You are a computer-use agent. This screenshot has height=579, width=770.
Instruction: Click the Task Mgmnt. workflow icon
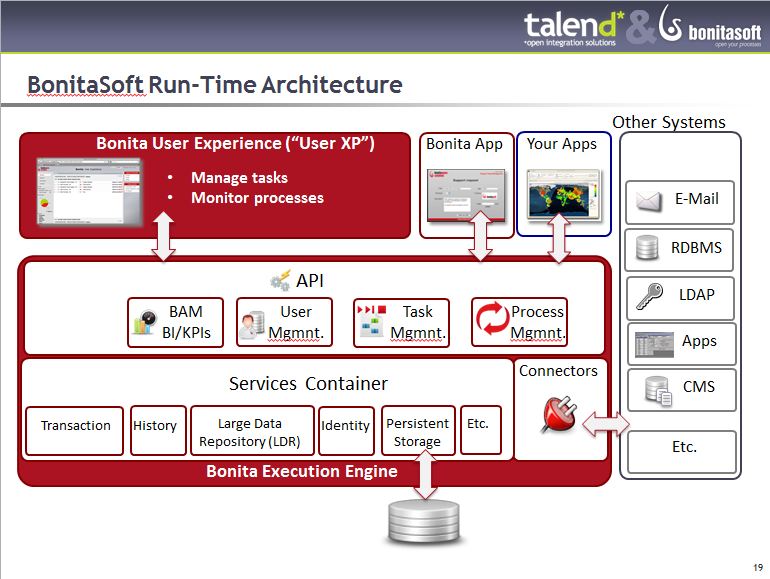tap(371, 321)
